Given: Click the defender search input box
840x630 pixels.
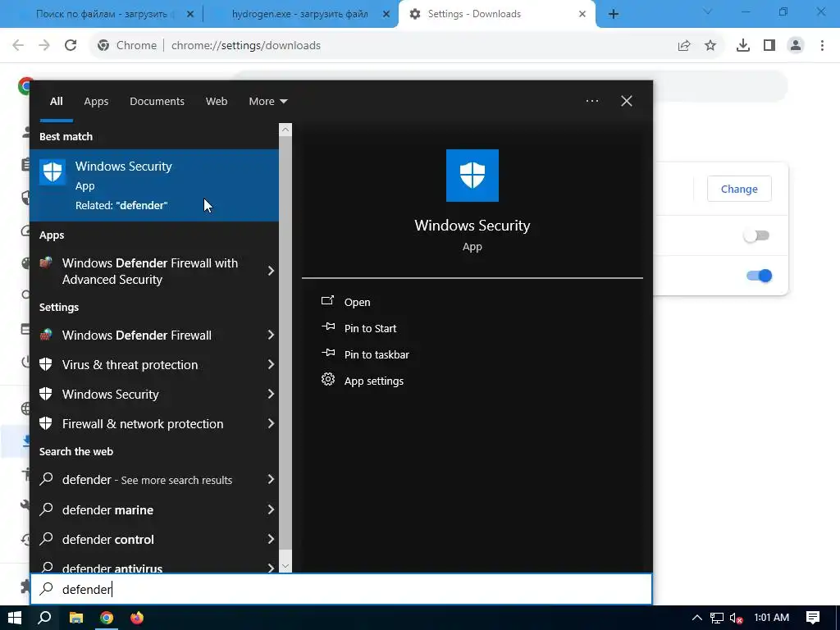Looking at the screenshot, I should point(341,589).
